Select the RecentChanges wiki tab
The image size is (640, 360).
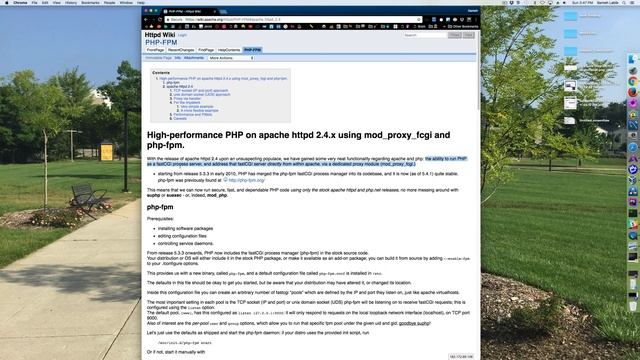181,50
